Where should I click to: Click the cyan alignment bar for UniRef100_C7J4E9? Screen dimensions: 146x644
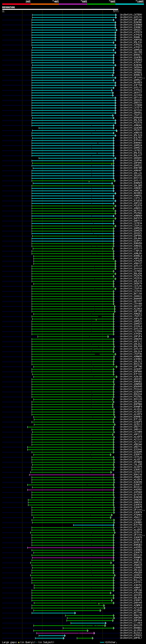click(88, 623)
